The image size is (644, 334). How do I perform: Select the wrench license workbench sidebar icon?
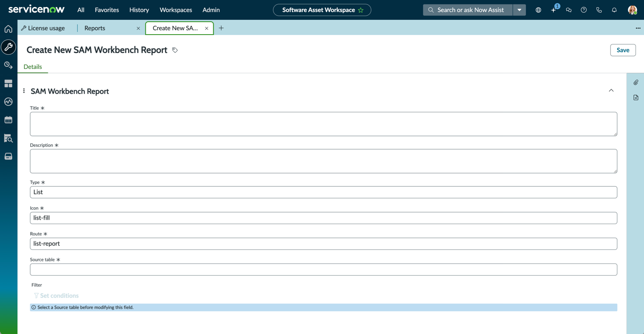click(x=8, y=47)
